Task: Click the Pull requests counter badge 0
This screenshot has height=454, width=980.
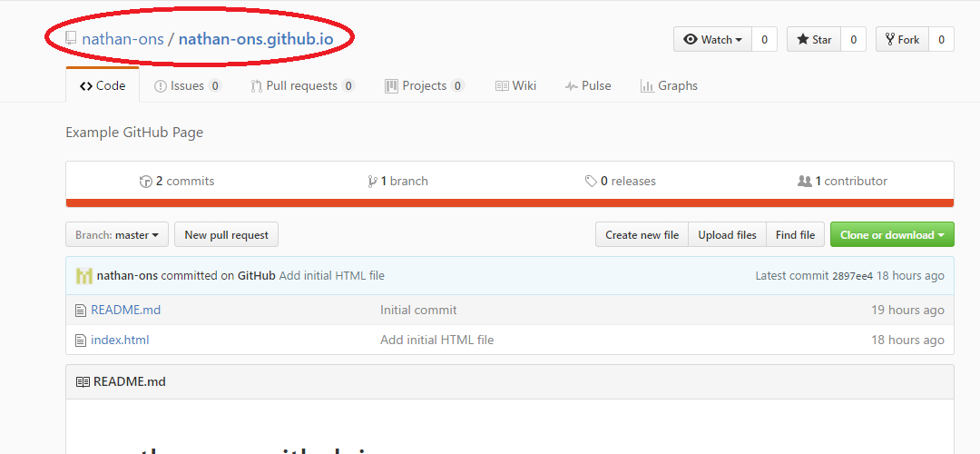Action: [348, 86]
